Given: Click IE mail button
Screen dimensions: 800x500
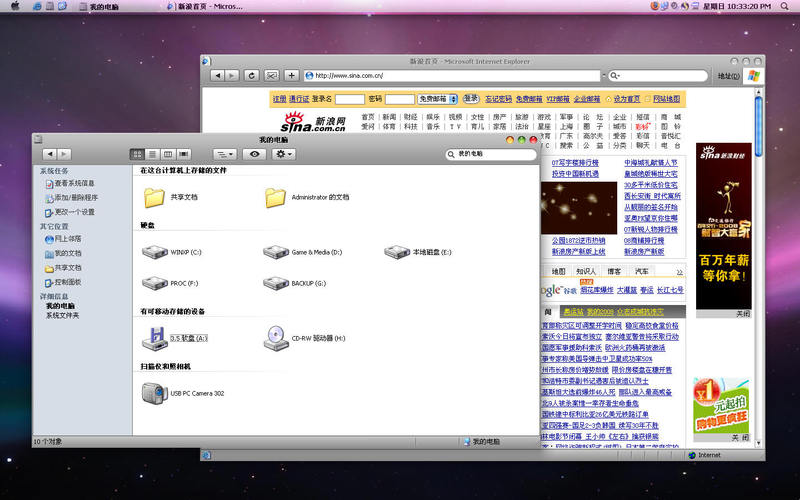Looking at the screenshot, I should tap(271, 76).
